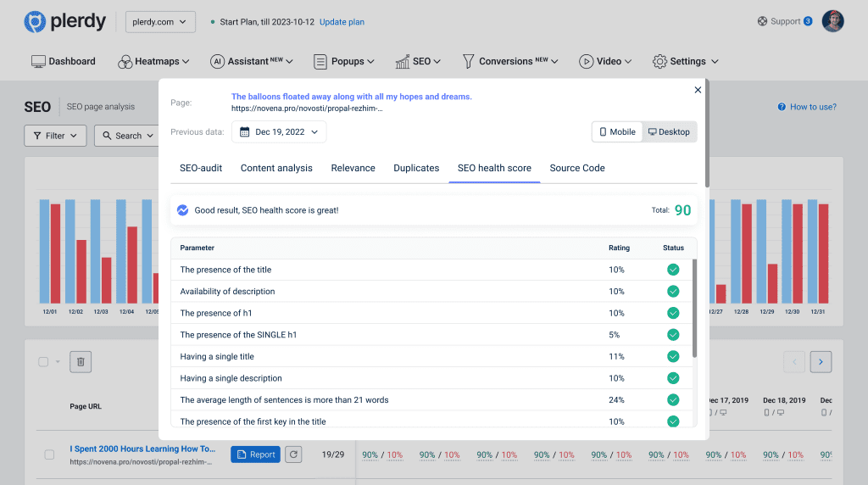Click status checkmark for Availability of description
Image resolution: width=868 pixels, height=485 pixels.
(x=673, y=291)
